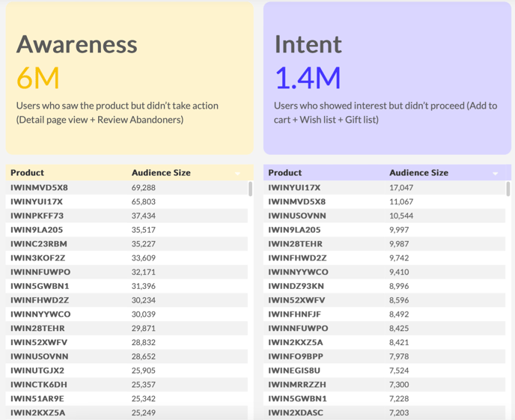Screen dimensions: 515x420
Task: Select IWINYUI17X row in Intent table
Action: 384,187
